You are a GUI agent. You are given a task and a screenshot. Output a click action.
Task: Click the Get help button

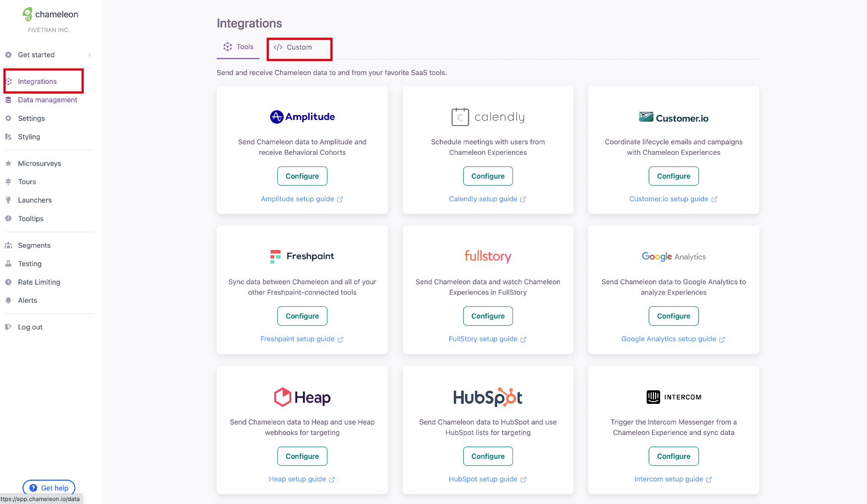tap(49, 488)
